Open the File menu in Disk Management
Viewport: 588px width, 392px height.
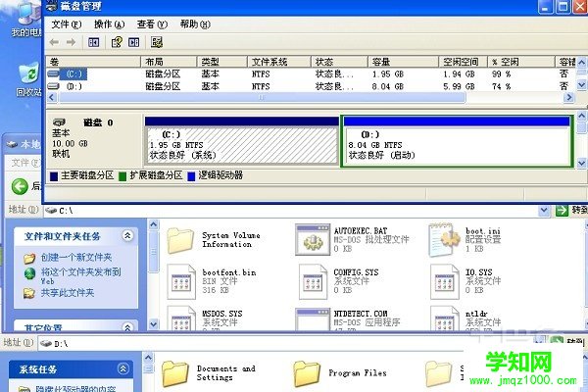67,24
